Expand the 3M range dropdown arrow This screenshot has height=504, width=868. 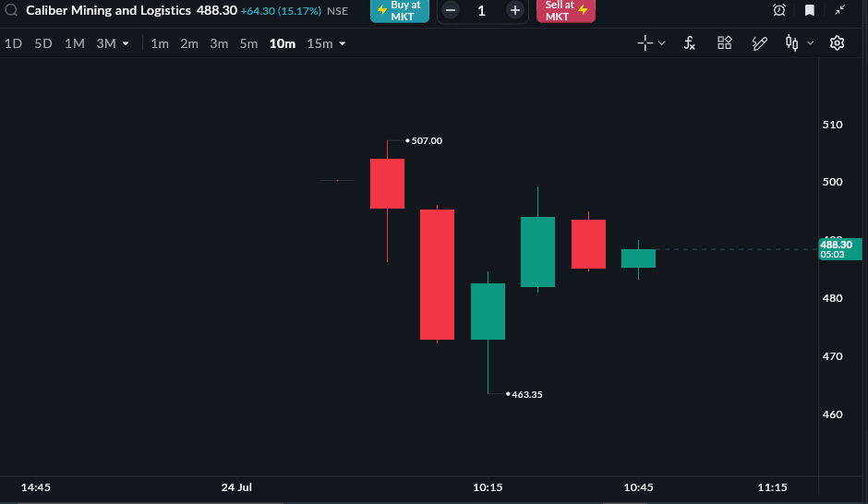click(126, 43)
